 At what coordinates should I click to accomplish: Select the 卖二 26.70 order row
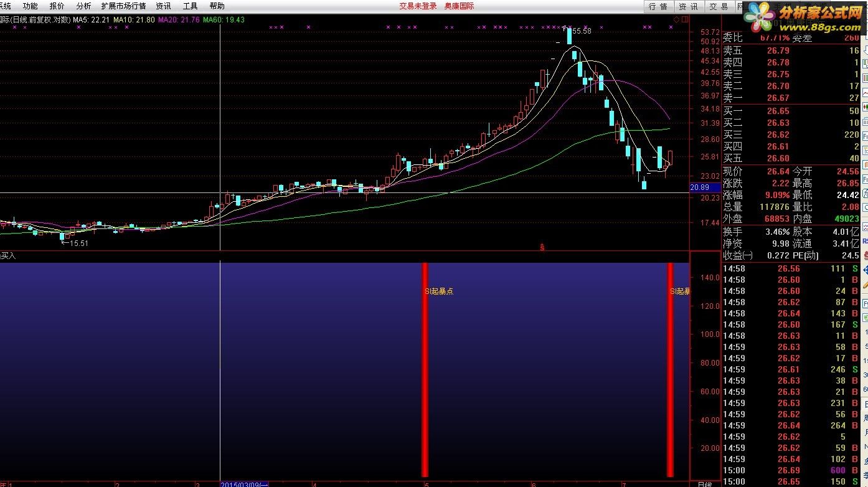pyautogui.click(x=791, y=86)
